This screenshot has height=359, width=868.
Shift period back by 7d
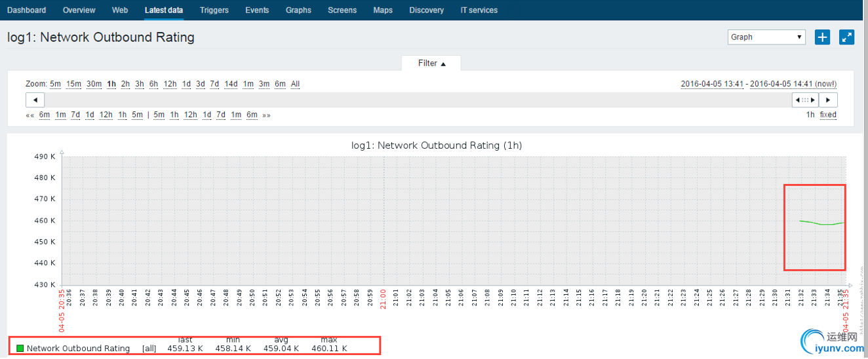(x=75, y=115)
